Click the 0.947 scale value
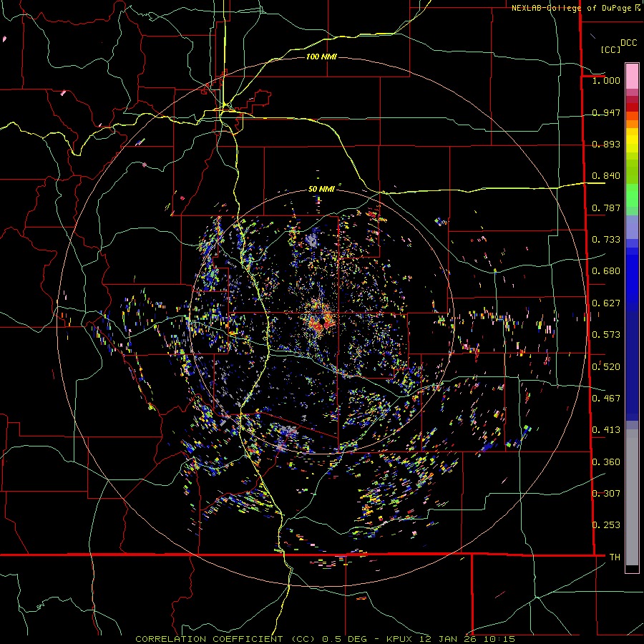Image resolution: width=644 pixels, height=644 pixels. (x=606, y=112)
